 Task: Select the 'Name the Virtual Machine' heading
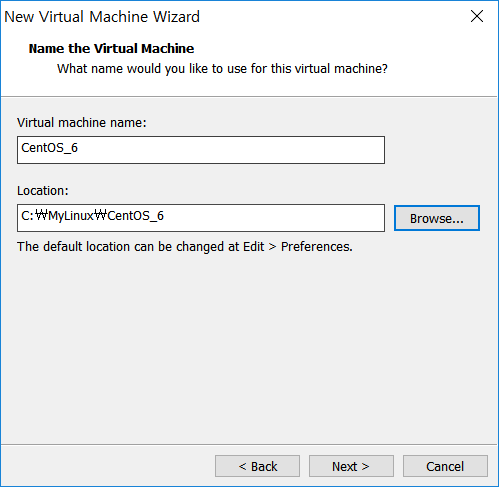click(x=111, y=49)
